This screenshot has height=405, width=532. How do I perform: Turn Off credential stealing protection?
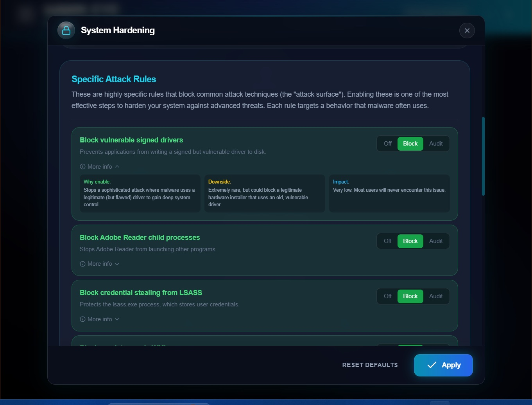pyautogui.click(x=387, y=296)
